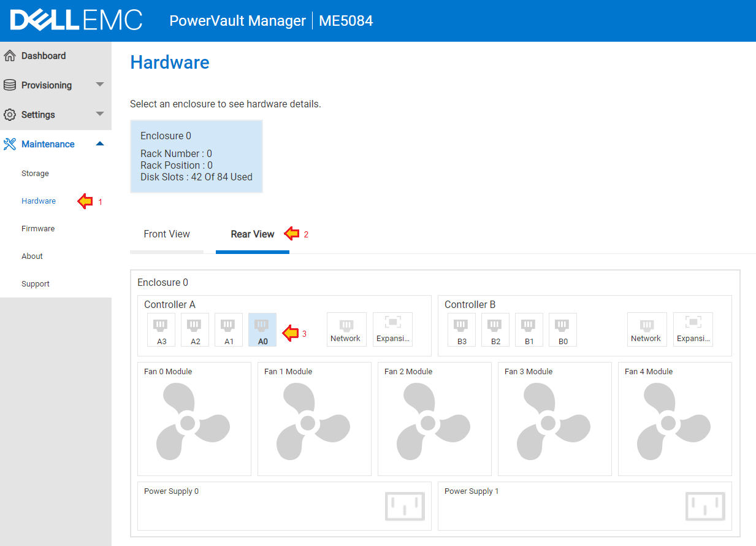Click port B0 on Controller B

pyautogui.click(x=562, y=329)
